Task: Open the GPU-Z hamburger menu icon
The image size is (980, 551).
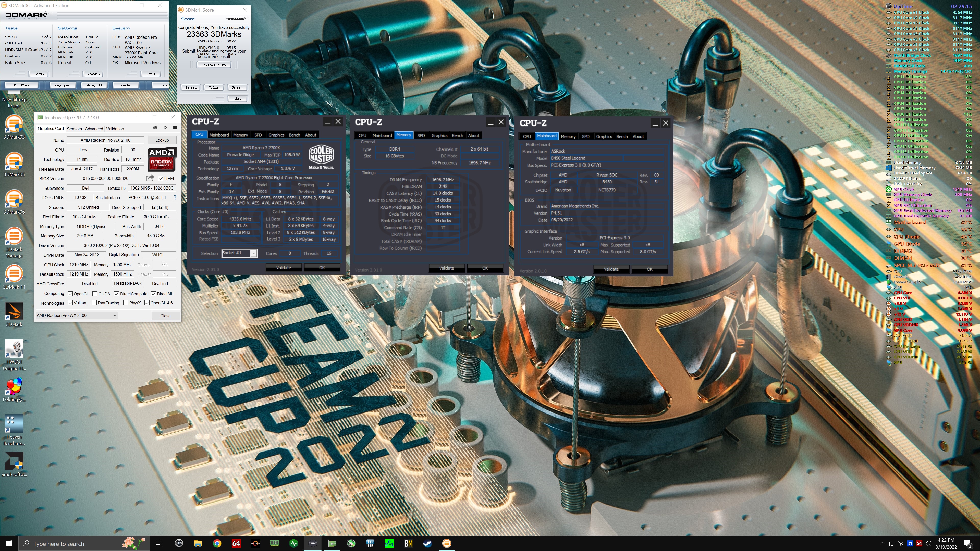Action: tap(175, 127)
